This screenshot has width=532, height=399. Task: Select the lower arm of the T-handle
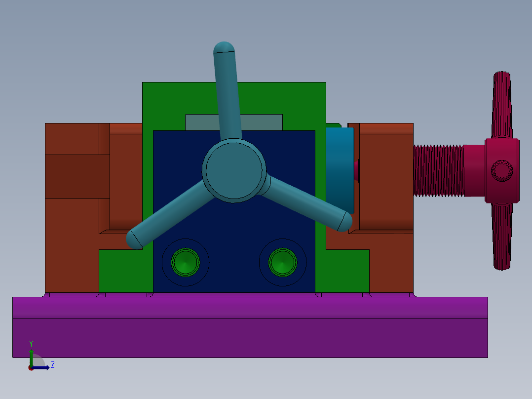coord(501,237)
